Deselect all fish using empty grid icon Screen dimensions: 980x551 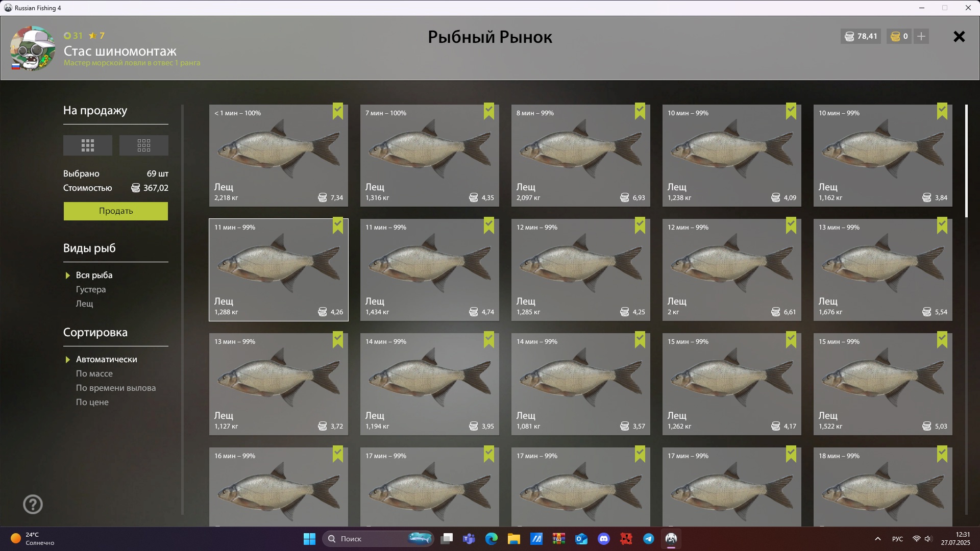point(144,145)
